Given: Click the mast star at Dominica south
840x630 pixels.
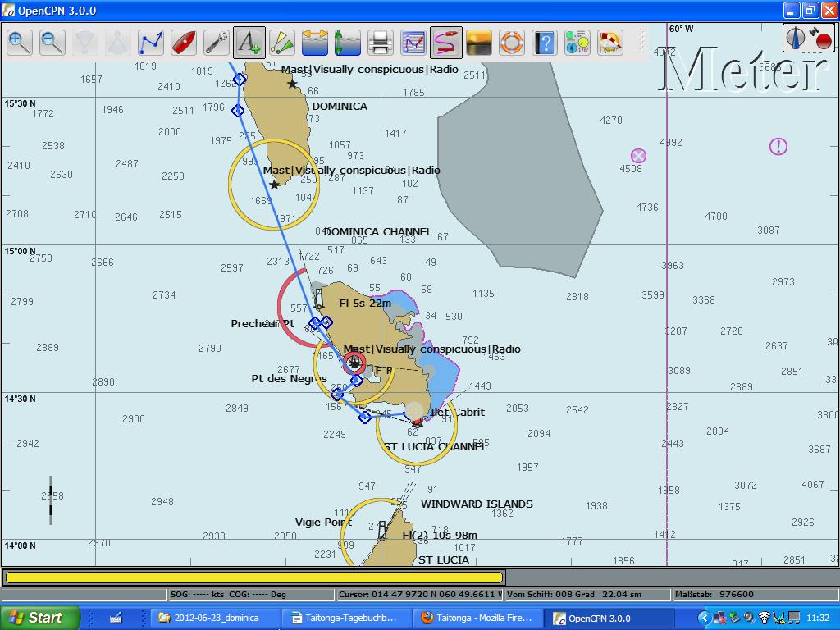Looking at the screenshot, I should click(x=274, y=185).
